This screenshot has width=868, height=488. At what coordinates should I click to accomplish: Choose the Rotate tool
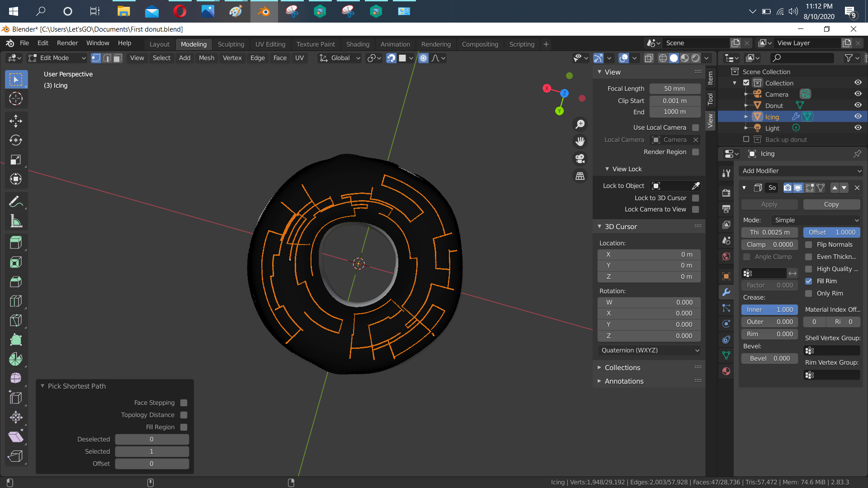(16, 140)
